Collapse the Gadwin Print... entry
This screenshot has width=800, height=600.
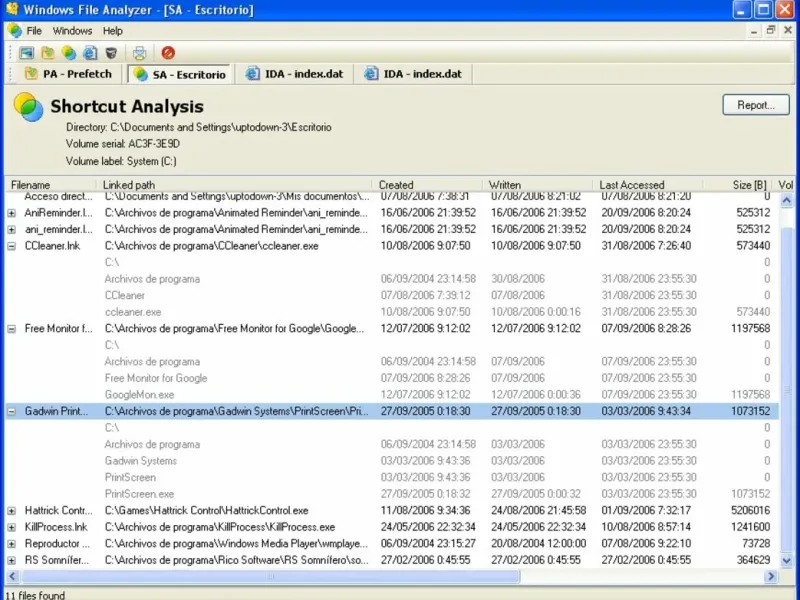pos(11,411)
